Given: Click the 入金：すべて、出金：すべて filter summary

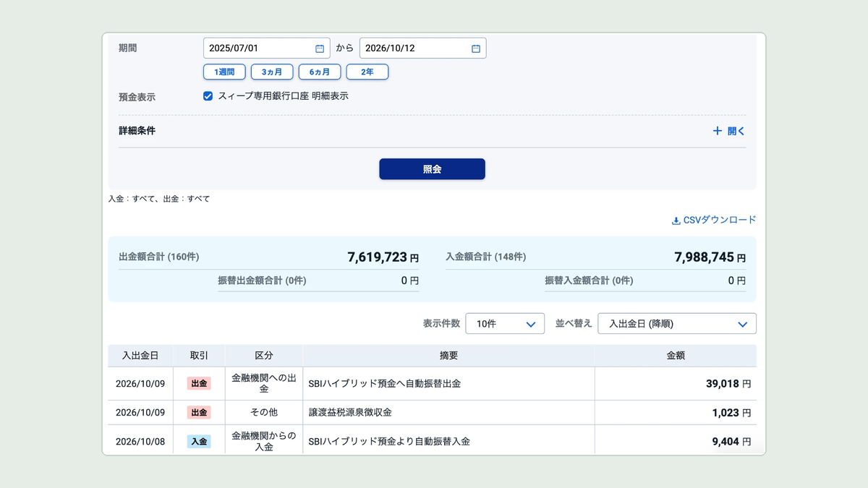Looking at the screenshot, I should pos(159,199).
